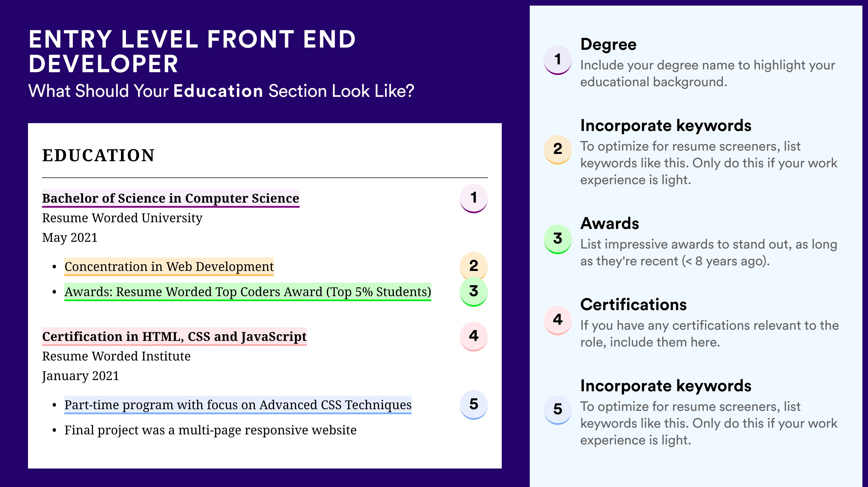The height and width of the screenshot is (487, 868).
Task: Click the Degree heading in tips panel
Action: coord(608,45)
